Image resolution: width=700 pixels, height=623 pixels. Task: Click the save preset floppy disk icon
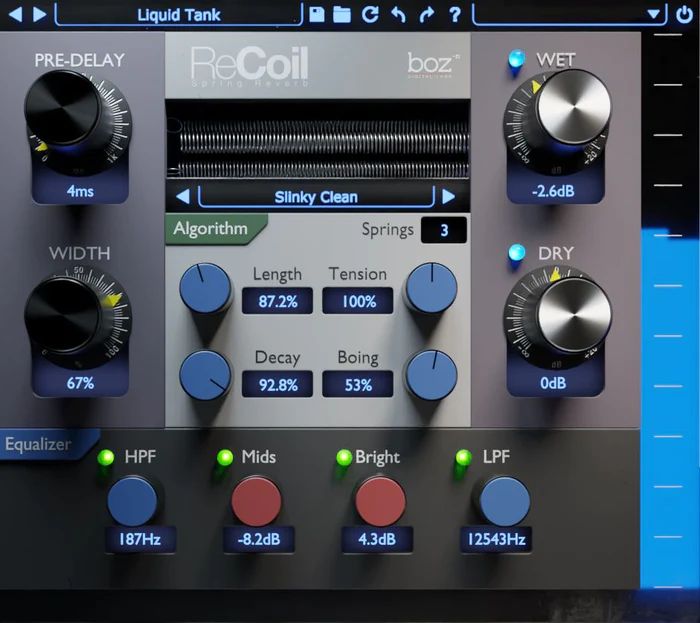(317, 14)
